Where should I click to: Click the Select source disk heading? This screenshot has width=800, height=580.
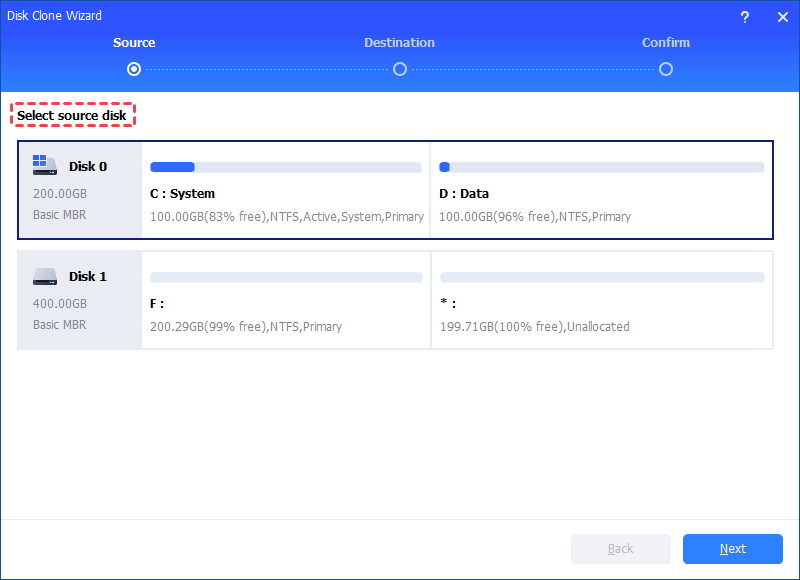[73, 114]
